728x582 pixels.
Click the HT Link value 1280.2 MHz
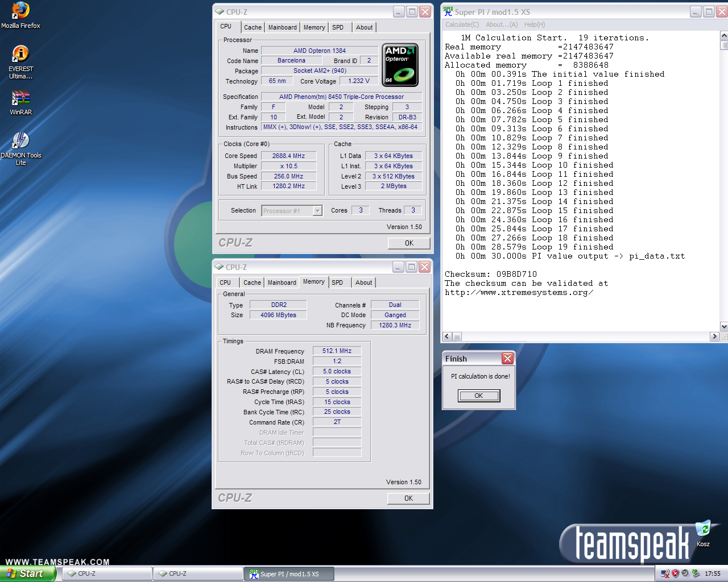(288, 186)
